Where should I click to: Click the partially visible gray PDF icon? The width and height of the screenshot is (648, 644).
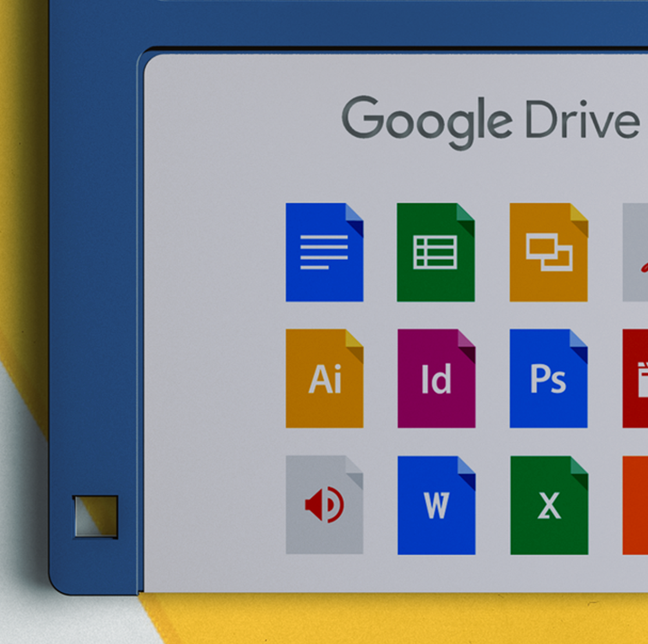(636, 252)
